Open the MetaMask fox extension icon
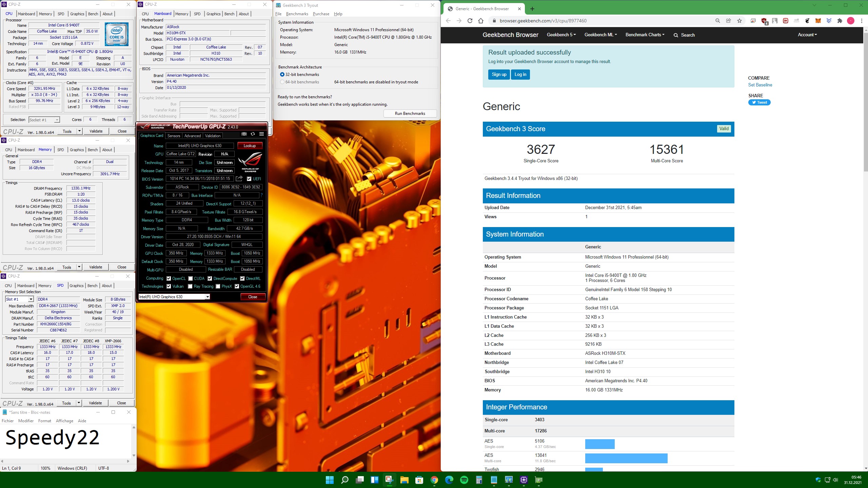The height and width of the screenshot is (488, 868). tap(818, 21)
